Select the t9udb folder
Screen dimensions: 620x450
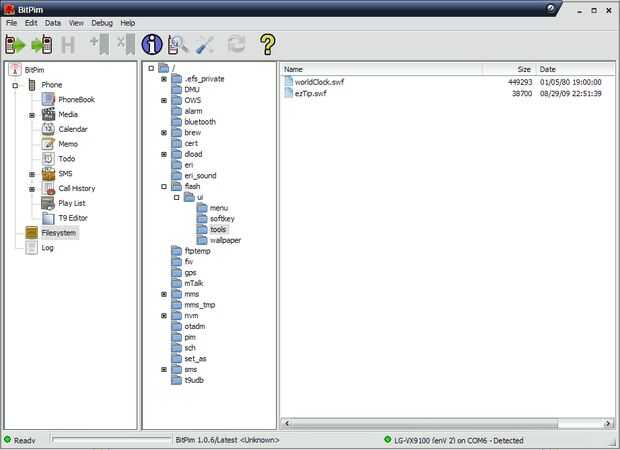coord(194,380)
